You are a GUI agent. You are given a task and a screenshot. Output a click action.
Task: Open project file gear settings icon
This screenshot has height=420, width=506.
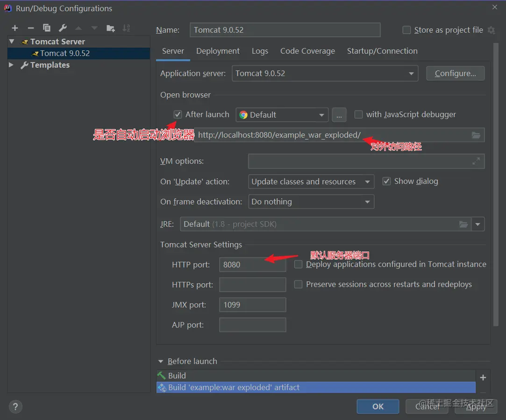(492, 30)
